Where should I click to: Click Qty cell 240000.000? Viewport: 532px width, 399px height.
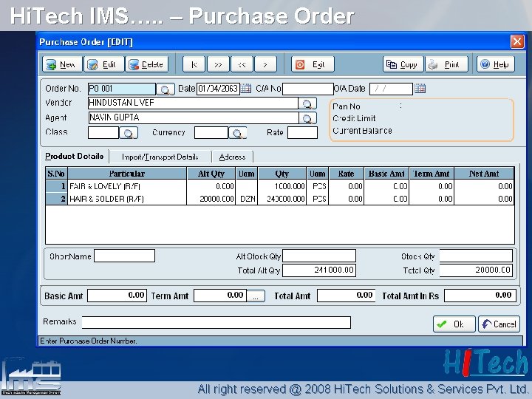[x=282, y=199]
